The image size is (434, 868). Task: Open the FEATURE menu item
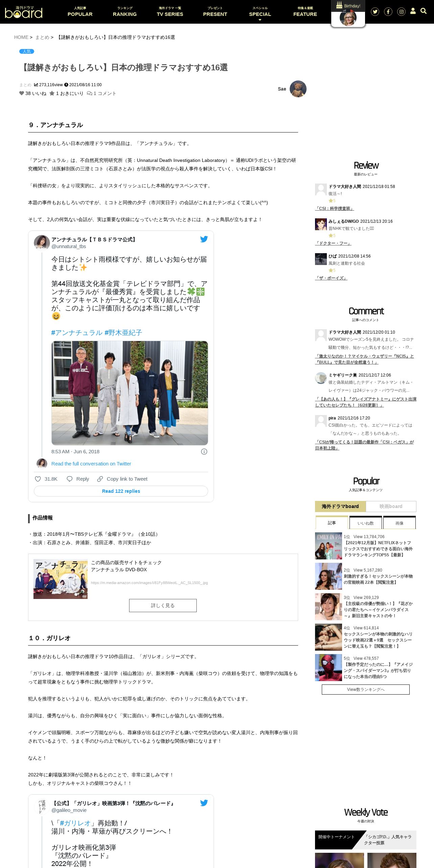coord(305,12)
